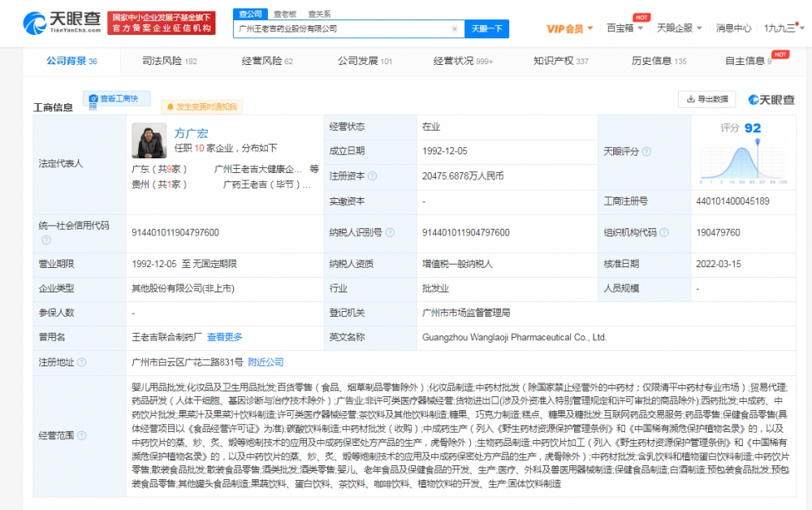Click the 贵州（共1家） distribution text
Screen dimensions: 812x510
[x=159, y=184]
